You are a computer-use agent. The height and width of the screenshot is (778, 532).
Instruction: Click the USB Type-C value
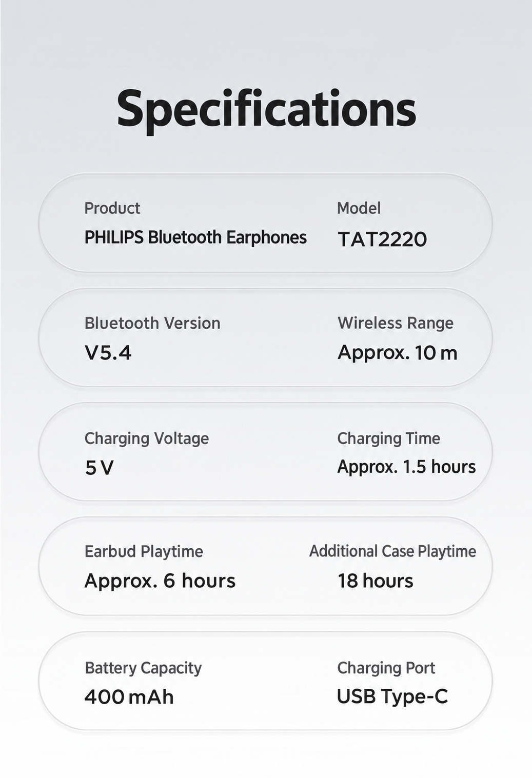[392, 697]
